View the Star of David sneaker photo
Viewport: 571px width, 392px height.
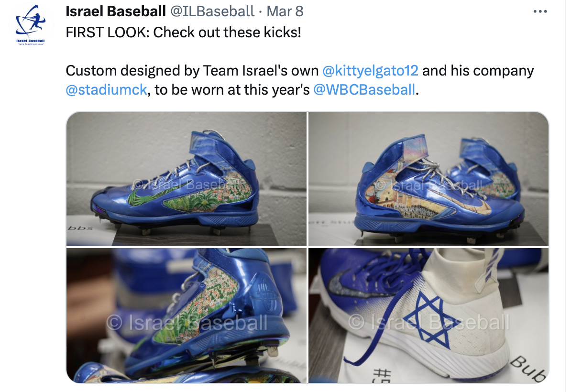click(428, 315)
